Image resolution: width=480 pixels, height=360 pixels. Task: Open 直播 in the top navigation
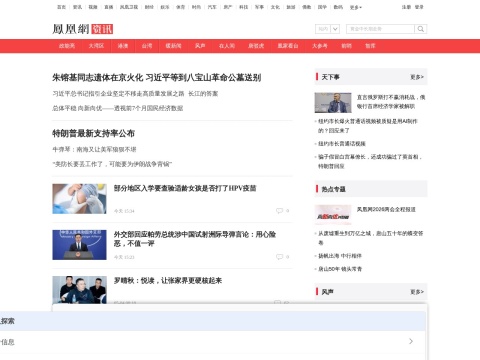coord(109,7)
